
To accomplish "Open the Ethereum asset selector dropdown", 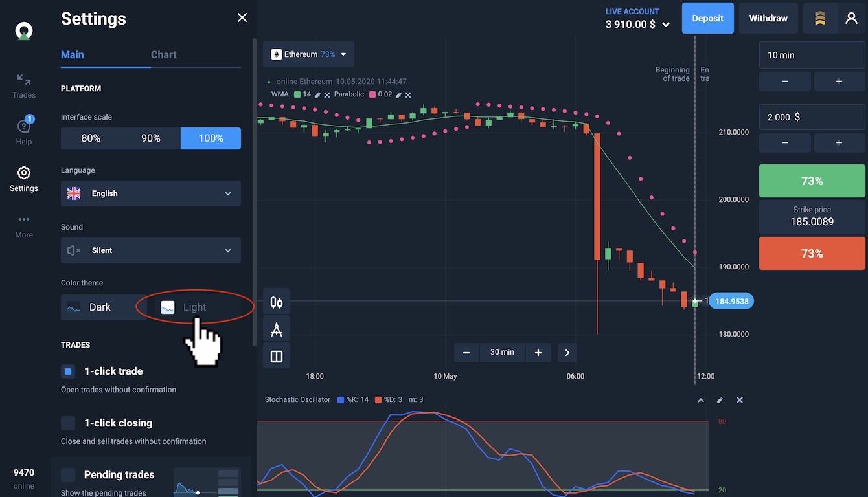I will click(x=308, y=54).
